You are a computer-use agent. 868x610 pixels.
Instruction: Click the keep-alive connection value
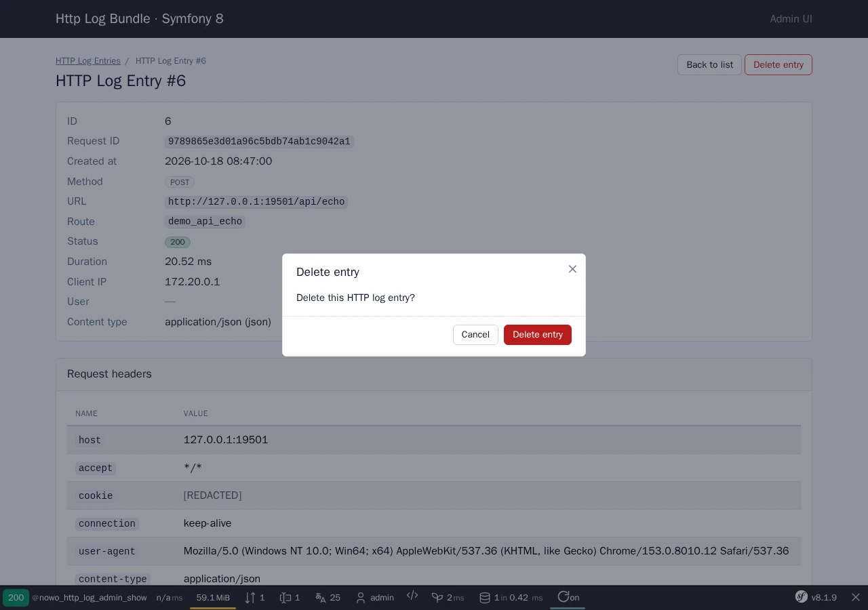coord(208,523)
